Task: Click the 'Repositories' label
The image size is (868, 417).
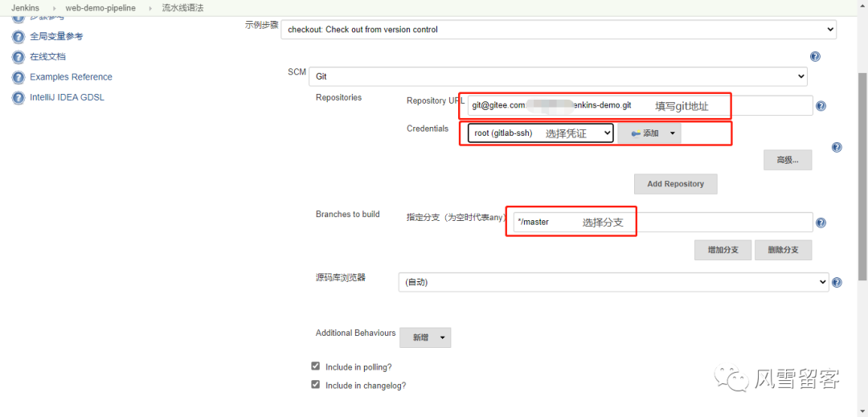Action: coord(338,97)
